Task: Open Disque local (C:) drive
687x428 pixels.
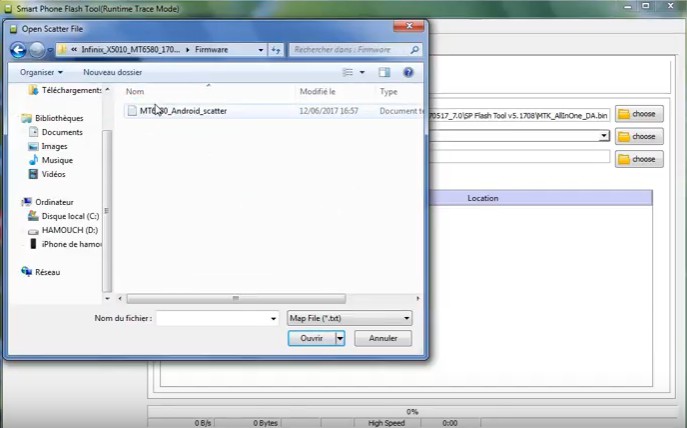Action: tap(69, 216)
